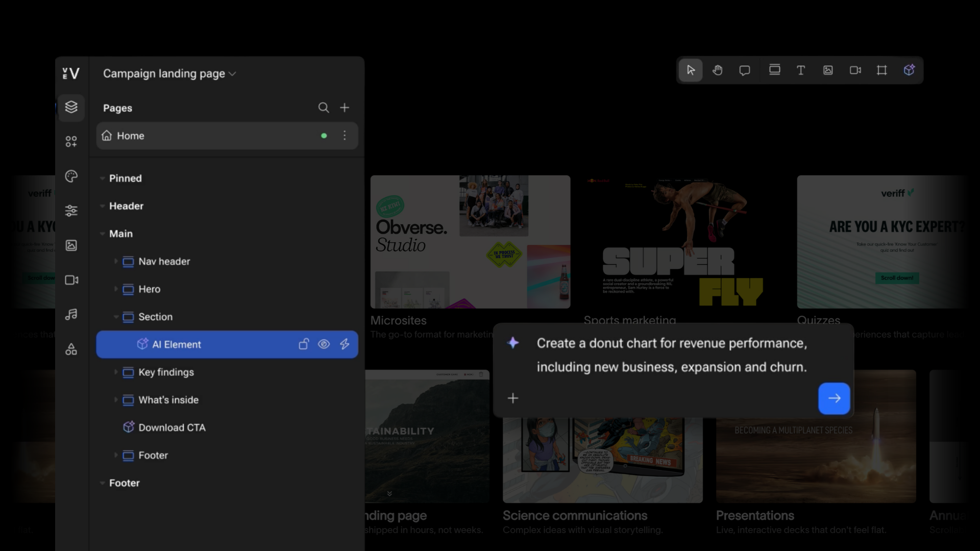Screen dimensions: 980x551
Task: Click the sparkle icon in AI prompt
Action: pyautogui.click(x=513, y=343)
